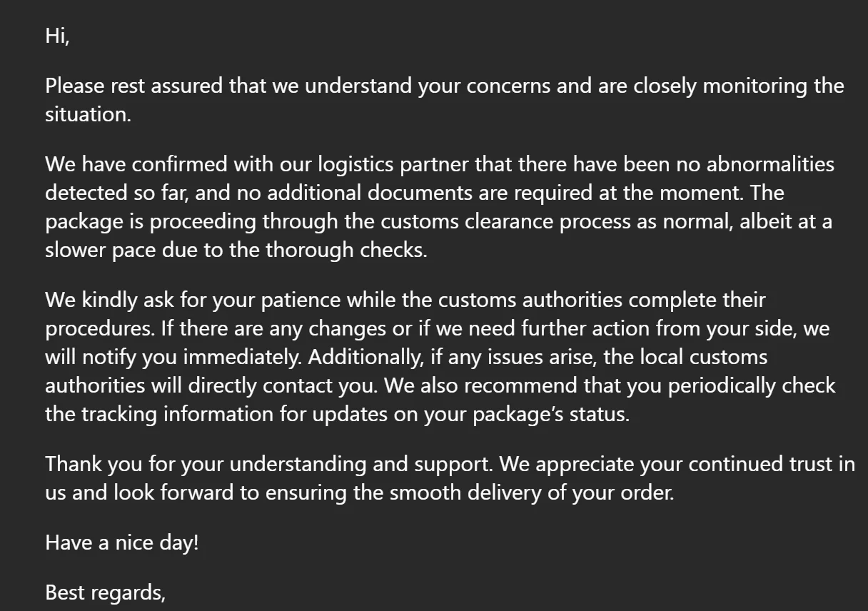
Task: Click the word "situation." in first paragraph
Action: (88, 114)
